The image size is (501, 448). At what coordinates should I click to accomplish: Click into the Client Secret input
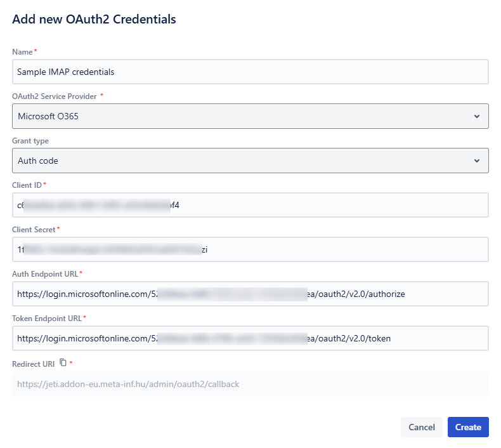(250, 249)
